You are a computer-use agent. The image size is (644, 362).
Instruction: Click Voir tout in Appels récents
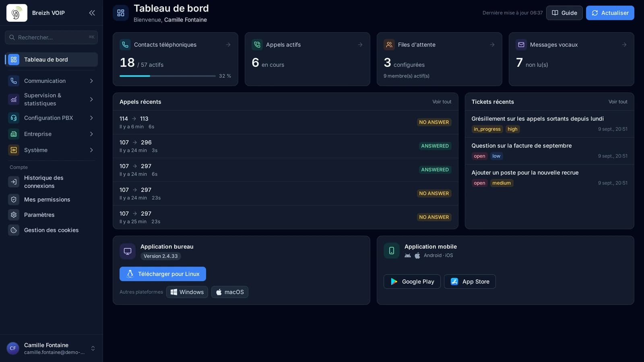(x=442, y=102)
